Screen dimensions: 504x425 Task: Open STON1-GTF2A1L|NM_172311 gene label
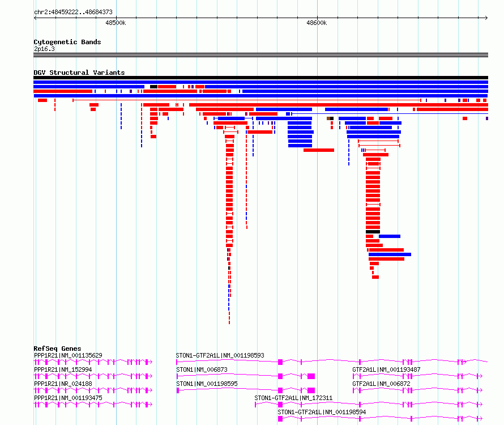[x=293, y=398]
